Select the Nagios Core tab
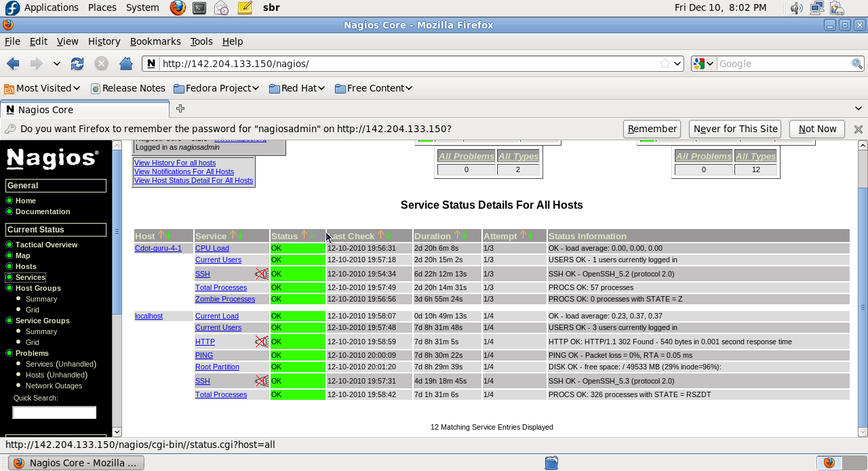Screen dimensions: 868x471 (x=85, y=109)
